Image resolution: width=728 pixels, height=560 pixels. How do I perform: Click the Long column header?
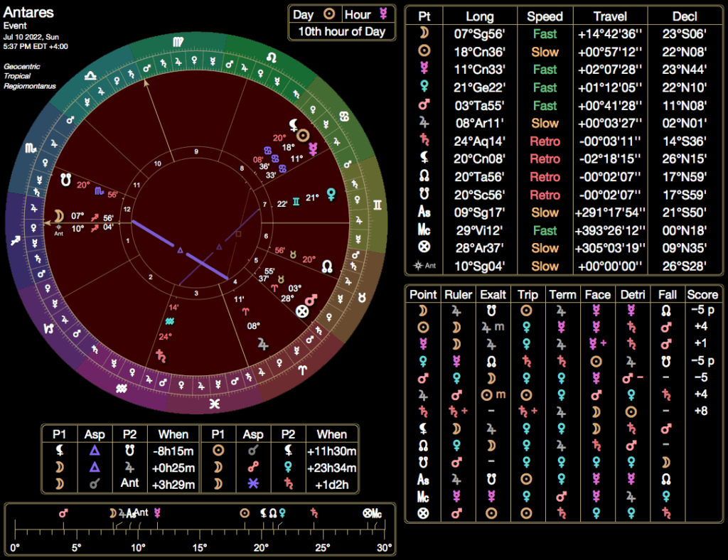tap(480, 16)
